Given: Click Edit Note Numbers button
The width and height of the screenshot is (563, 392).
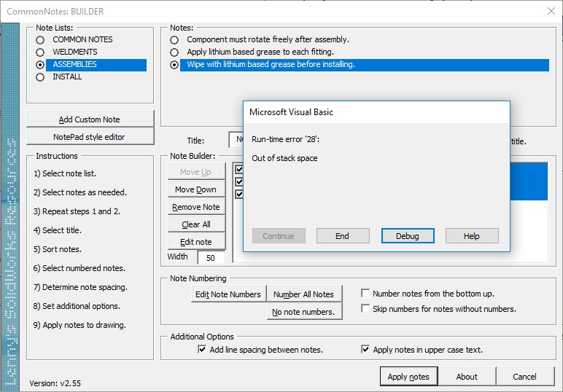Looking at the screenshot, I should [x=228, y=294].
